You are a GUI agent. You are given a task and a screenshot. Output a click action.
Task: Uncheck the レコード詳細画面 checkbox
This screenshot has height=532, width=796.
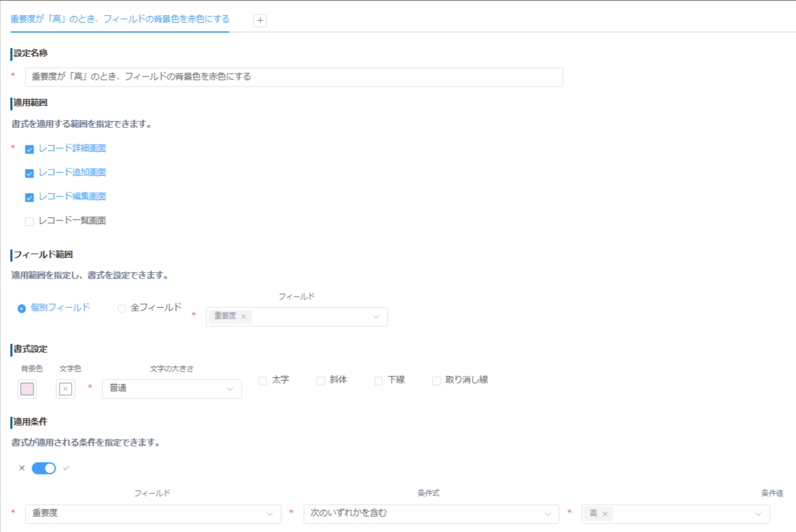[x=29, y=149]
